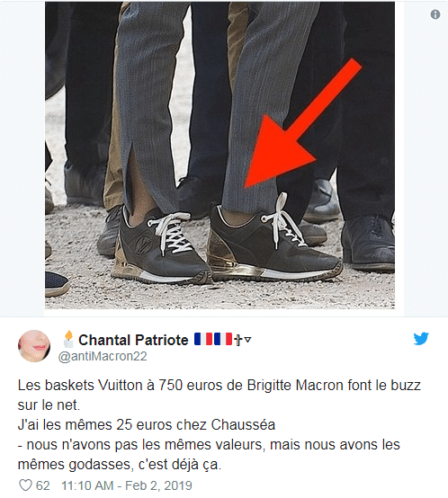Click the first French flag emoji
Viewport: 448px width, 498px height.
coord(203,339)
